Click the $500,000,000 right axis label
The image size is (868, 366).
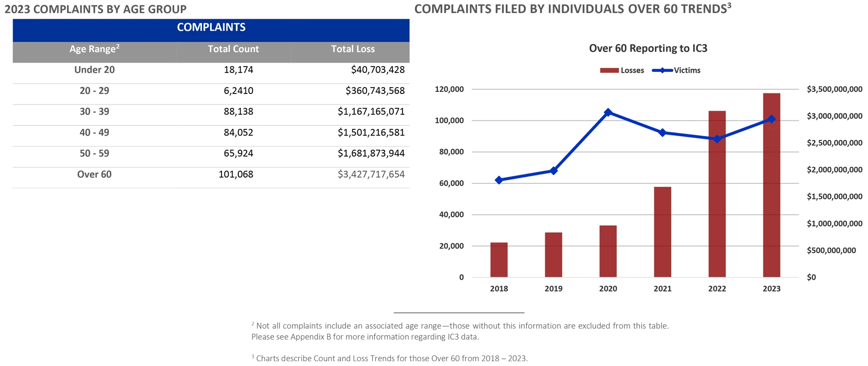tap(831, 251)
